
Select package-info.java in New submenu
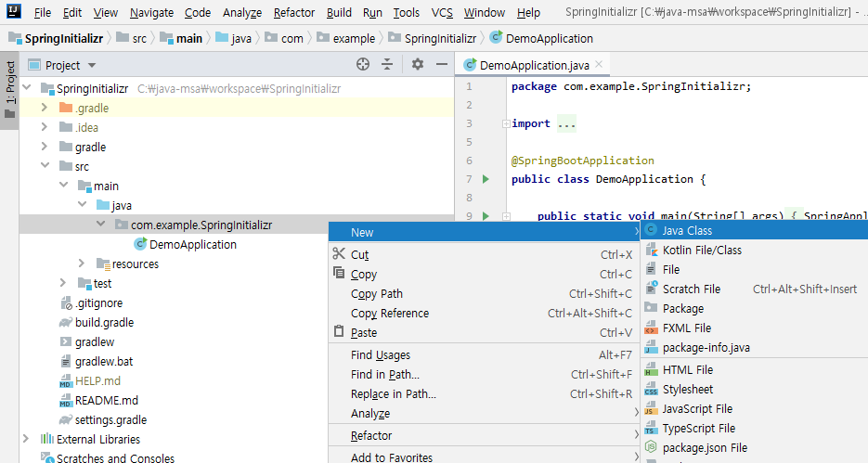pos(755,347)
